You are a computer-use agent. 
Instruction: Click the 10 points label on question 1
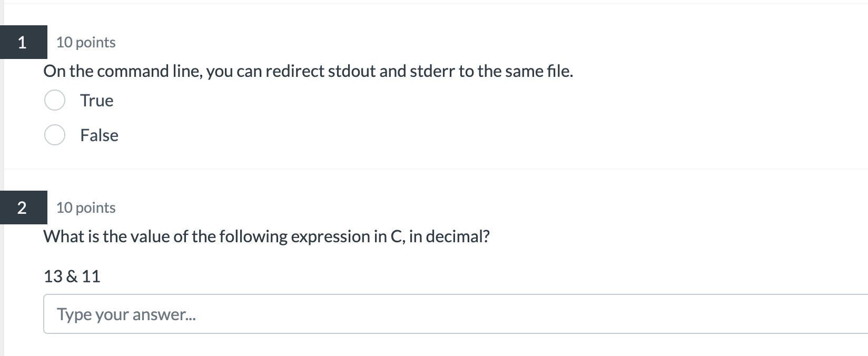pos(85,42)
